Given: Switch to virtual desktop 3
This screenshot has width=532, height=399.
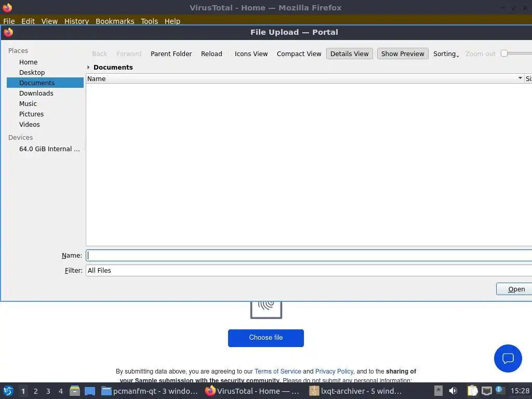Looking at the screenshot, I should pos(48,391).
